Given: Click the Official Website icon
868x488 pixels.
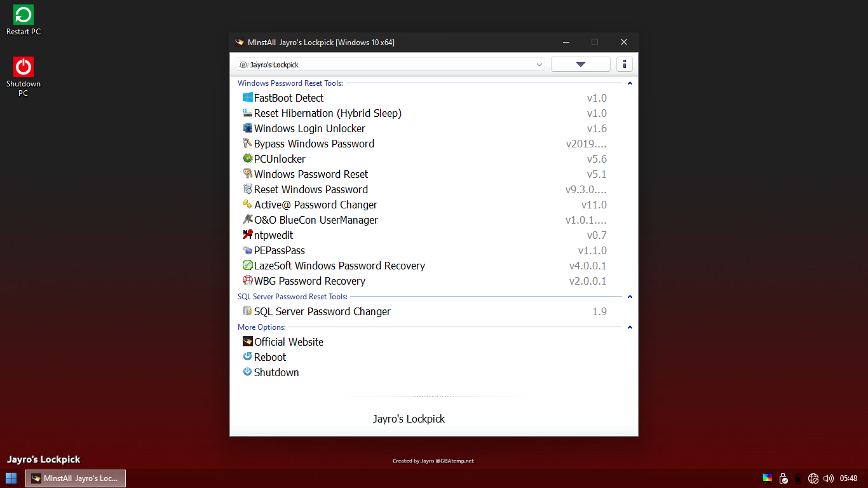Looking at the screenshot, I should pyautogui.click(x=248, y=341).
